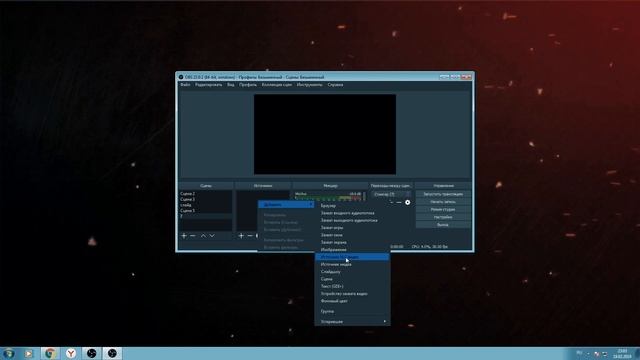640x360 pixels.
Task: Choose Группа in the add source menu
Action: tap(352, 311)
